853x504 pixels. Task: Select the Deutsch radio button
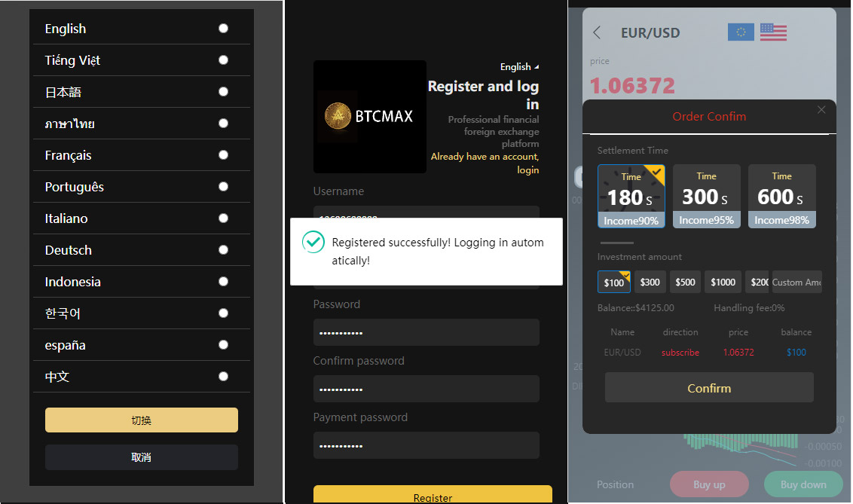tap(223, 249)
